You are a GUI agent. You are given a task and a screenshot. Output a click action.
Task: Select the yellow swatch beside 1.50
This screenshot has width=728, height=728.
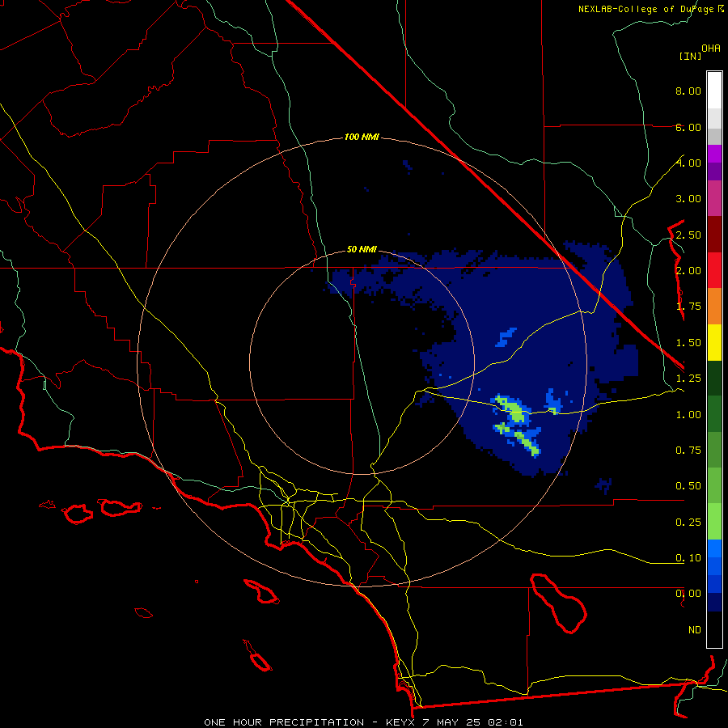[x=714, y=342]
